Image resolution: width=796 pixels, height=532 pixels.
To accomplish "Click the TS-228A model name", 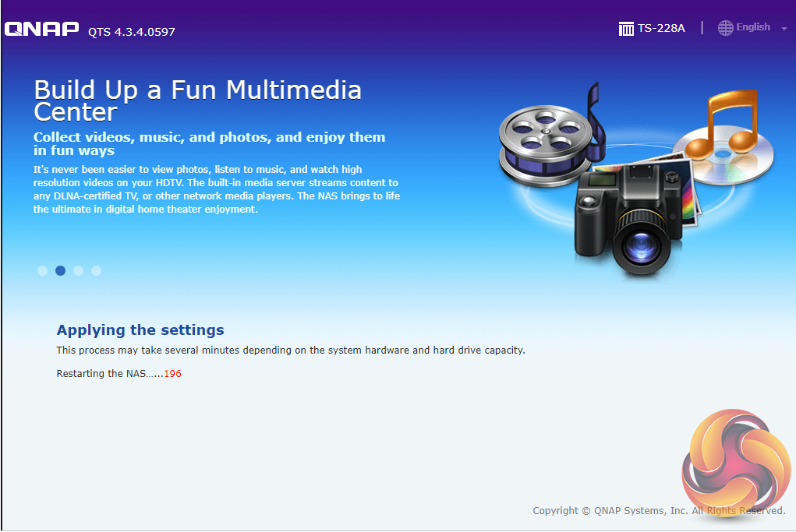I will (x=661, y=28).
